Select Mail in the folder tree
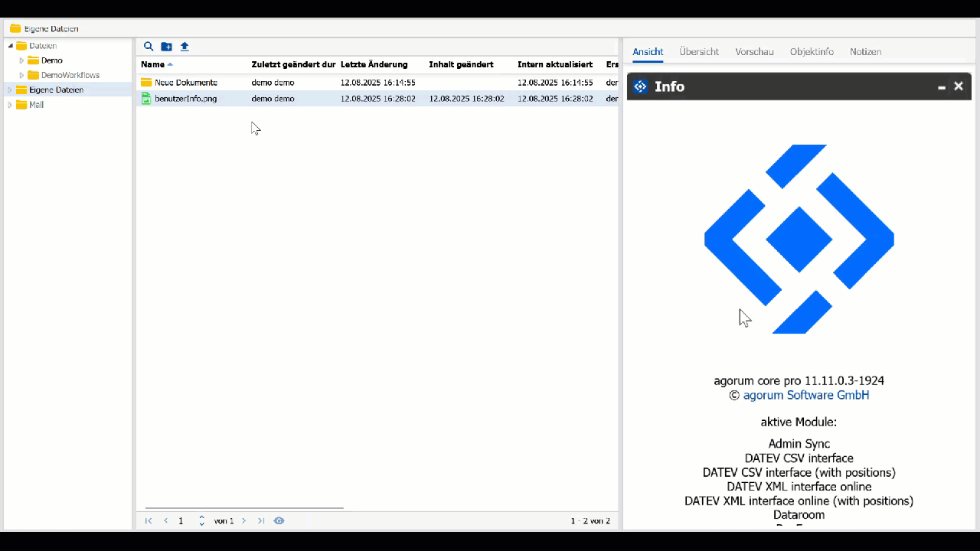 tap(36, 105)
